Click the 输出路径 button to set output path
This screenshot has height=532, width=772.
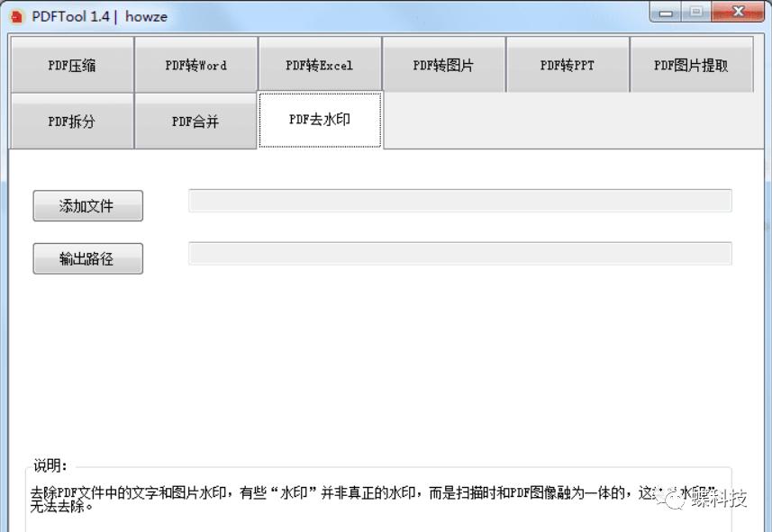pos(87,258)
